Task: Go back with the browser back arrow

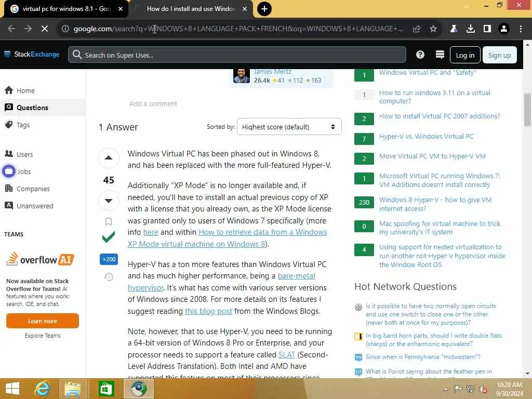Action: 11,29
